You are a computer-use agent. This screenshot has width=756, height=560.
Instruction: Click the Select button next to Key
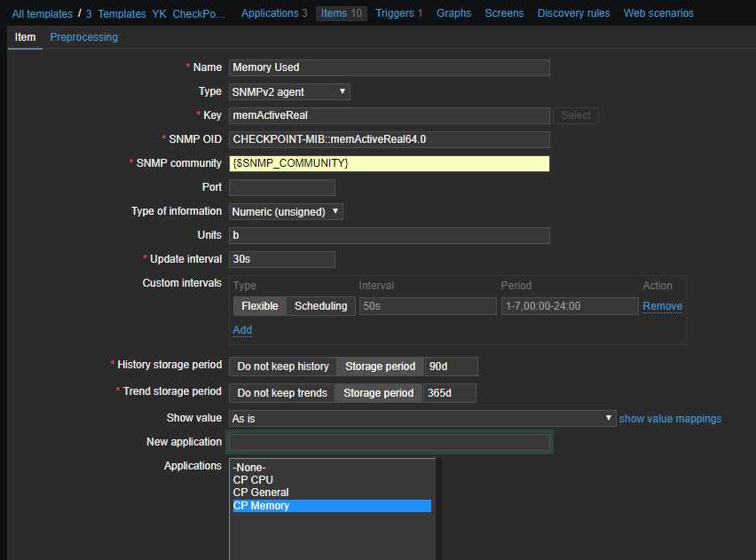click(575, 115)
